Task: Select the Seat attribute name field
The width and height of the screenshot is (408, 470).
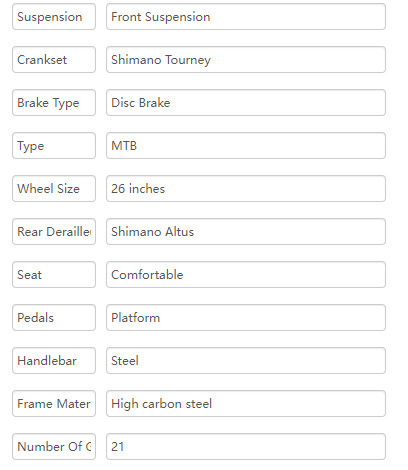Action: (54, 275)
